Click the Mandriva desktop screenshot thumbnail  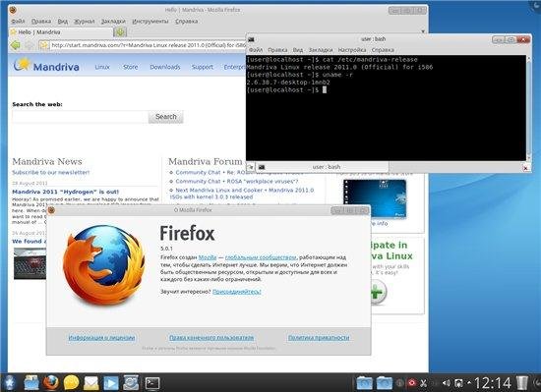click(375, 198)
